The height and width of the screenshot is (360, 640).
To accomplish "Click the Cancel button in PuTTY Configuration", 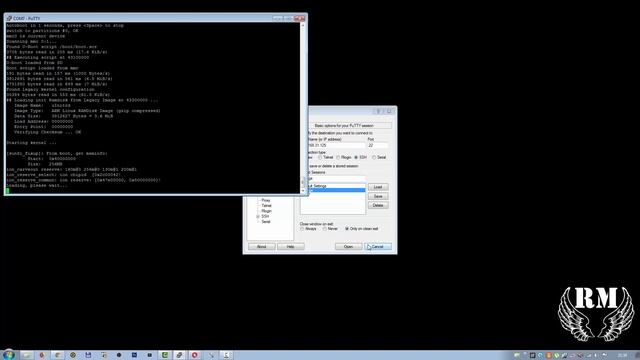I will tap(378, 247).
